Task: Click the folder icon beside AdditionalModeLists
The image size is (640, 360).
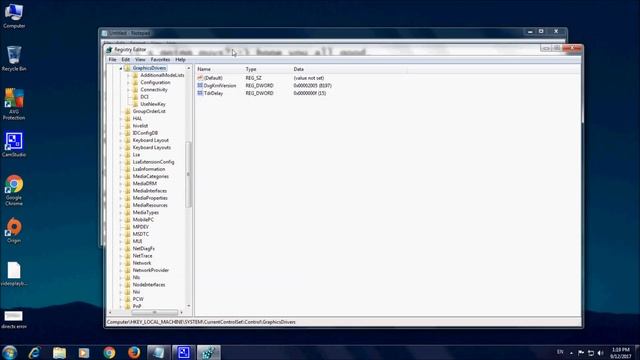Action: 136,76
